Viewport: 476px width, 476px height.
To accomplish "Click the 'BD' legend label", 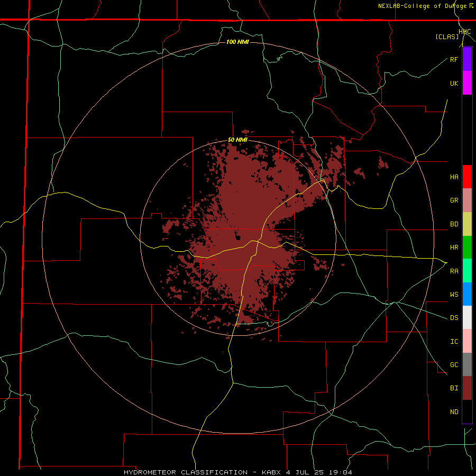I will click(x=454, y=224).
